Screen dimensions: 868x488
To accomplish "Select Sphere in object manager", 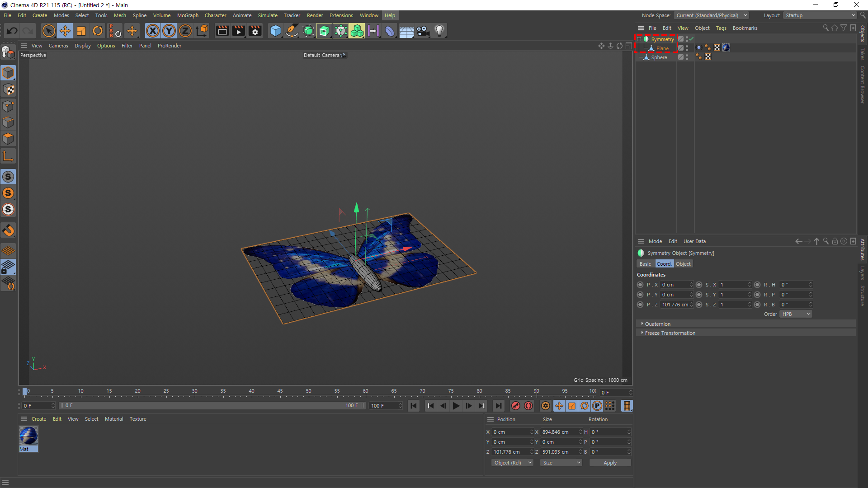I will [x=659, y=57].
